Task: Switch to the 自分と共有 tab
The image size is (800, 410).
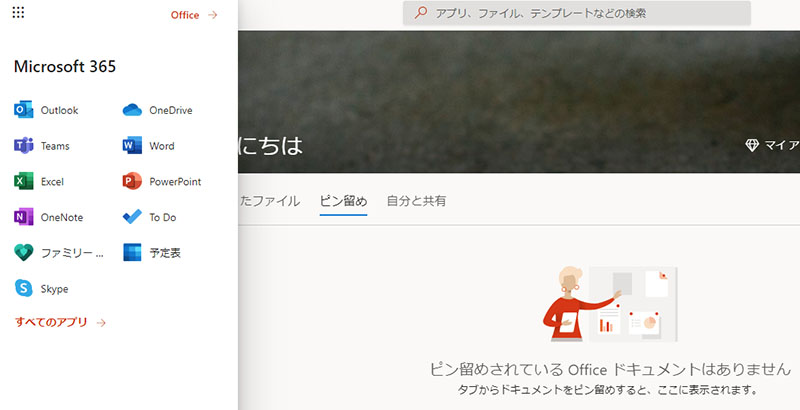Action: pos(416,201)
